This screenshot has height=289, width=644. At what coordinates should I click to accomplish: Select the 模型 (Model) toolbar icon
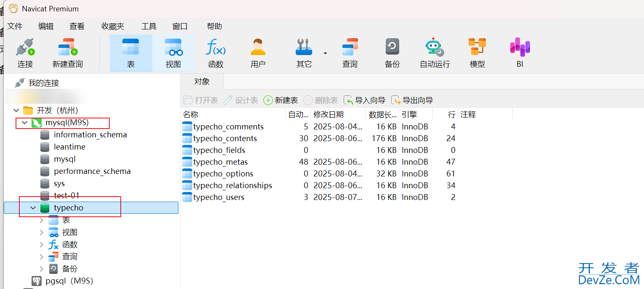click(477, 47)
